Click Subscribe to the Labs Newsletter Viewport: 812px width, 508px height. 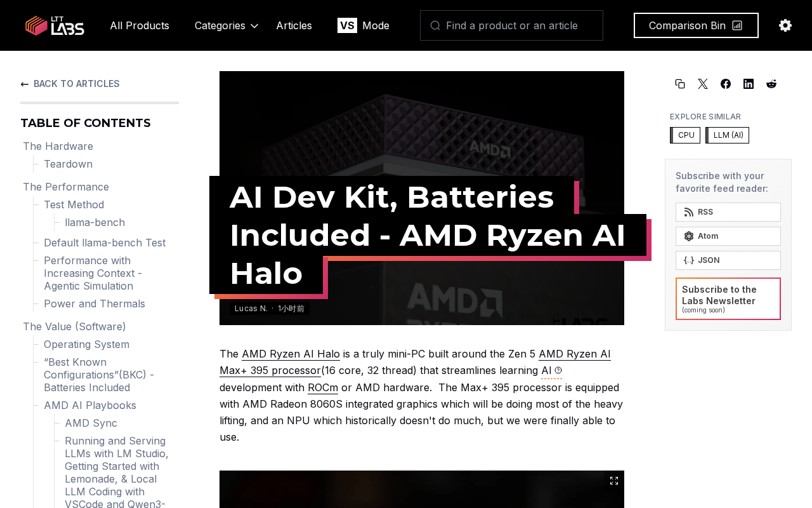click(x=728, y=298)
